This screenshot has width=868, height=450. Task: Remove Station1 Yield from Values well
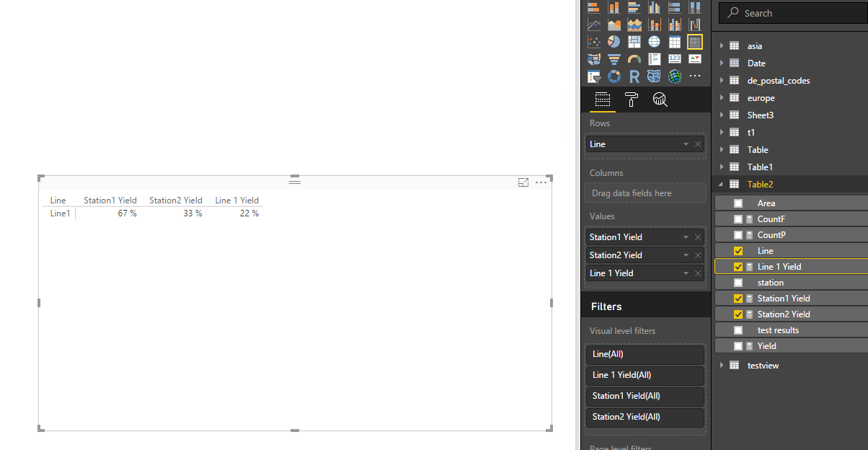click(x=698, y=237)
